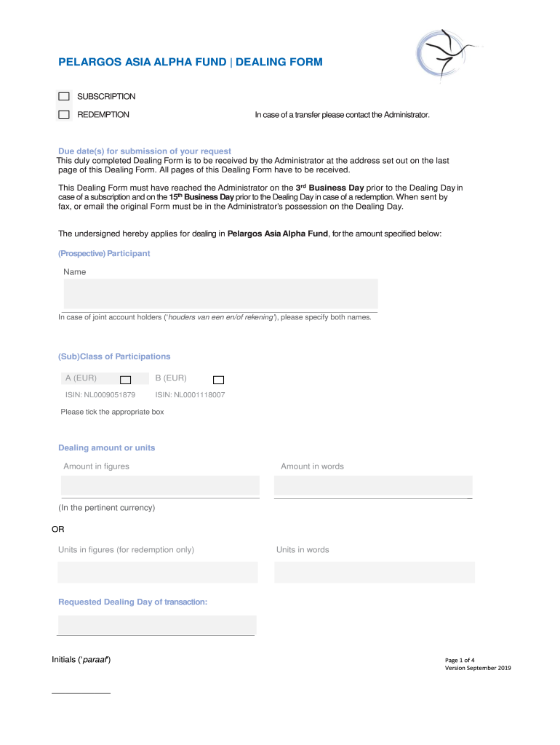Viewport: 560px width, 745px height.
Task: Click the Requested Dealing Day field
Action: pos(157,625)
